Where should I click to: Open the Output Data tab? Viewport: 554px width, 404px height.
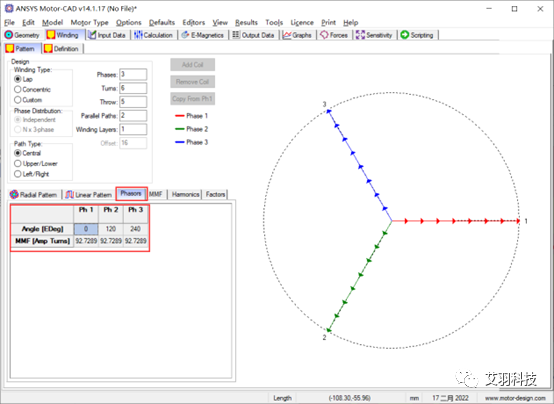(x=253, y=35)
